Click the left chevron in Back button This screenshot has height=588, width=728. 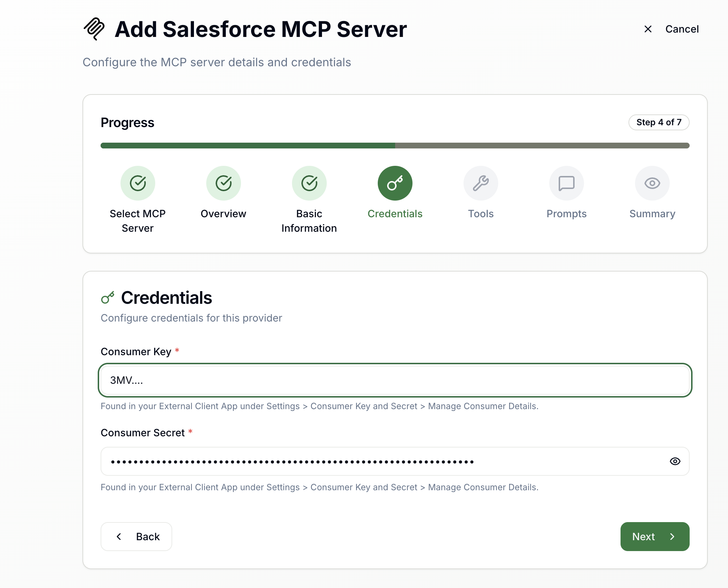(x=119, y=537)
